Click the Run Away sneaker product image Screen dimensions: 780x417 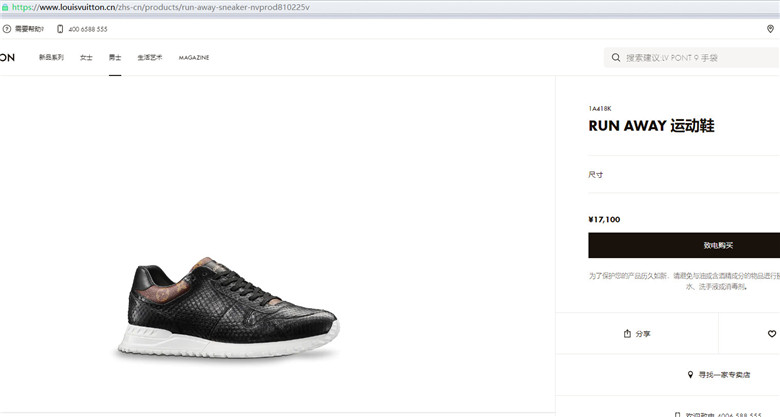tap(228, 307)
